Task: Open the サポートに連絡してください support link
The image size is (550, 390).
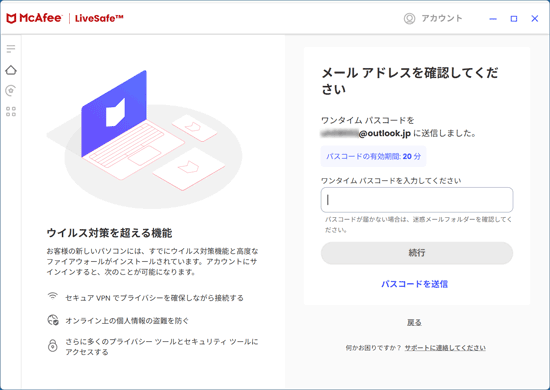Action: (445, 348)
